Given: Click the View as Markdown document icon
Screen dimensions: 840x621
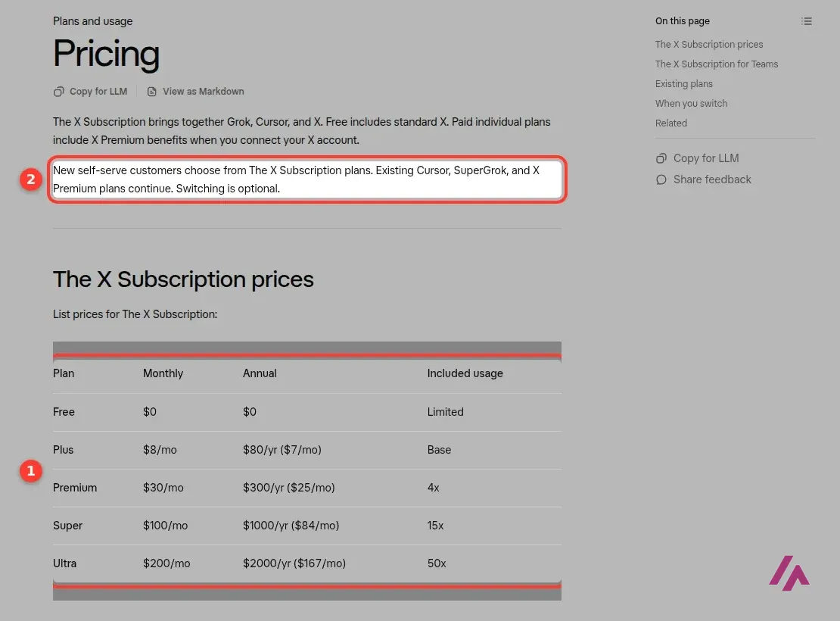Looking at the screenshot, I should [152, 92].
